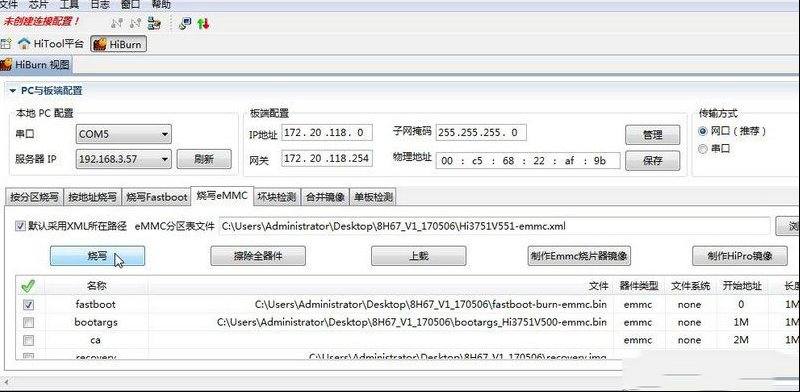Click the 管理 button
The height and width of the screenshot is (392, 800).
click(653, 135)
